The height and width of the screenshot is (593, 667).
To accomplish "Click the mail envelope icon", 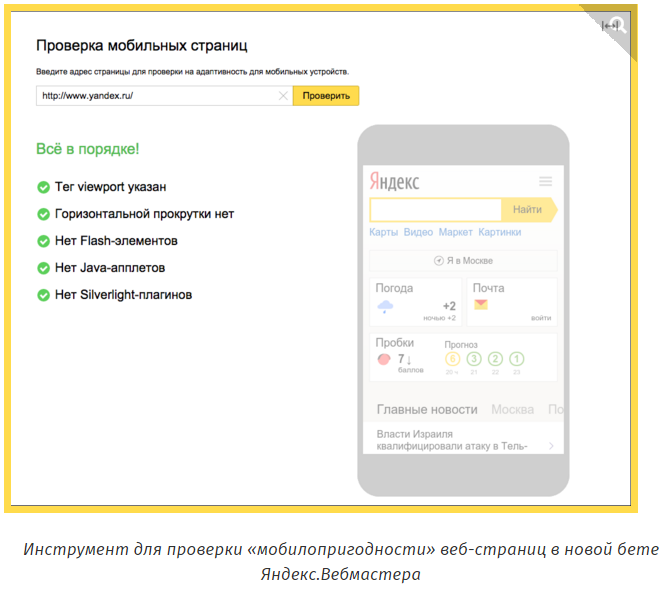I will coord(481,304).
